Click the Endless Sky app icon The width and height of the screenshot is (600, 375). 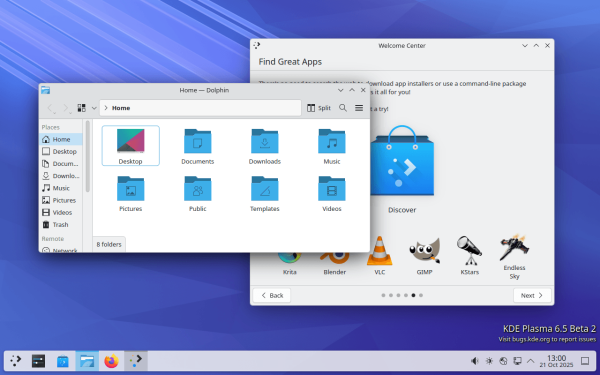point(514,248)
